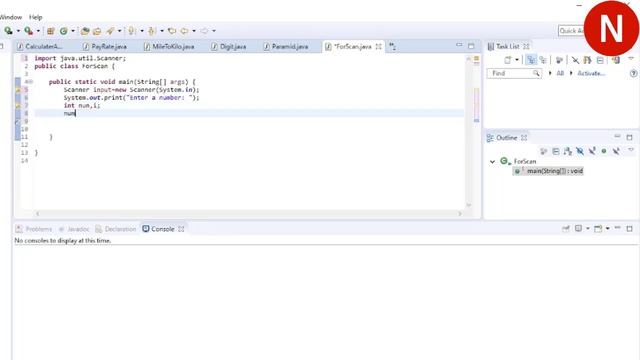Click the Search pencil toolbar icon
Image resolution: width=640 pixels, height=360 pixels.
pos(110,31)
